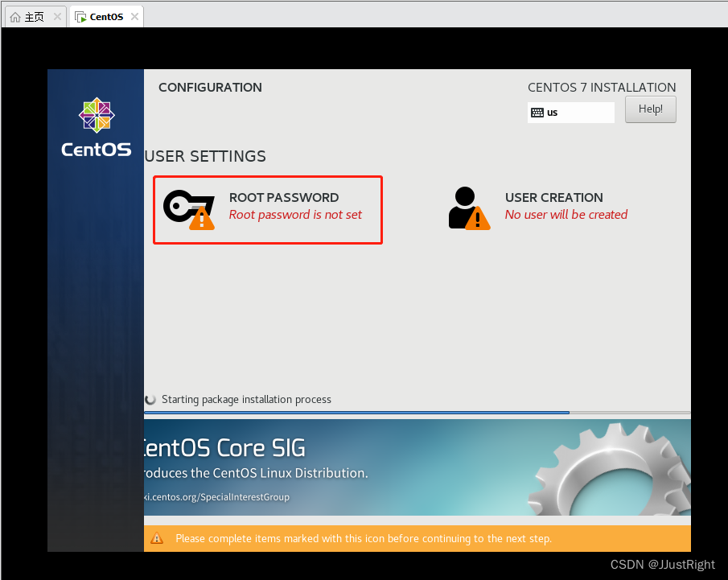Click 'Root password is not set' text
This screenshot has height=580, width=728.
[x=295, y=215]
